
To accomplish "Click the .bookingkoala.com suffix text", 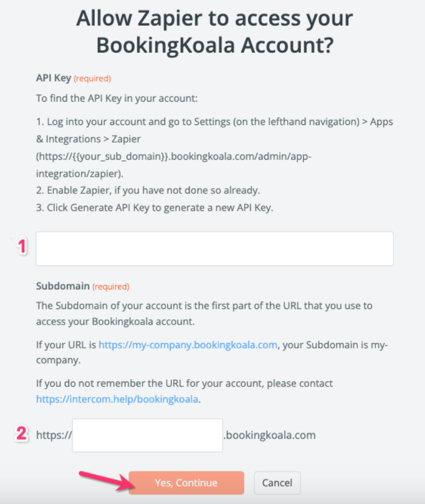I will (x=269, y=435).
